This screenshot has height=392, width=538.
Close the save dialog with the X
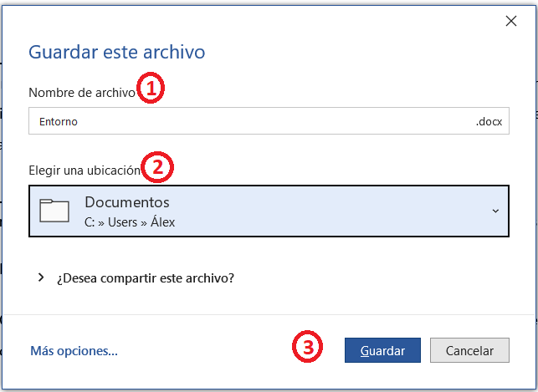point(511,21)
